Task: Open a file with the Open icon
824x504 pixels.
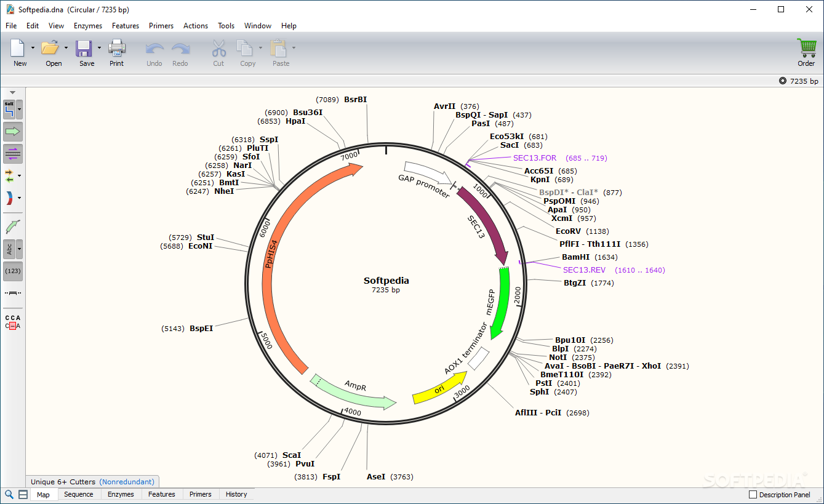Action: pyautogui.click(x=50, y=48)
